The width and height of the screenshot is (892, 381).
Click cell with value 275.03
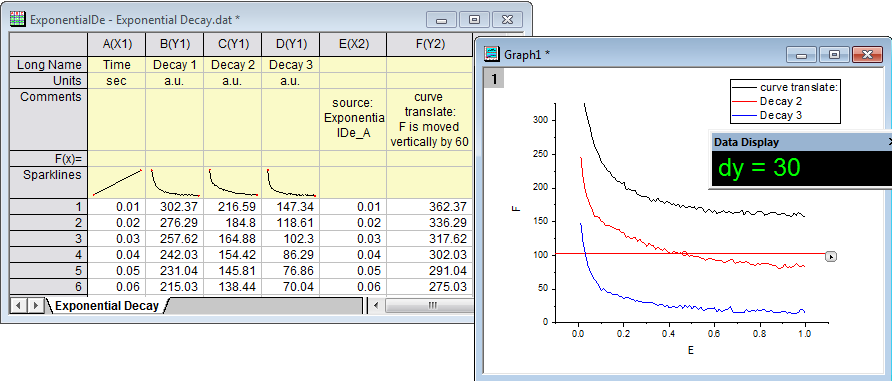pyautogui.click(x=430, y=286)
